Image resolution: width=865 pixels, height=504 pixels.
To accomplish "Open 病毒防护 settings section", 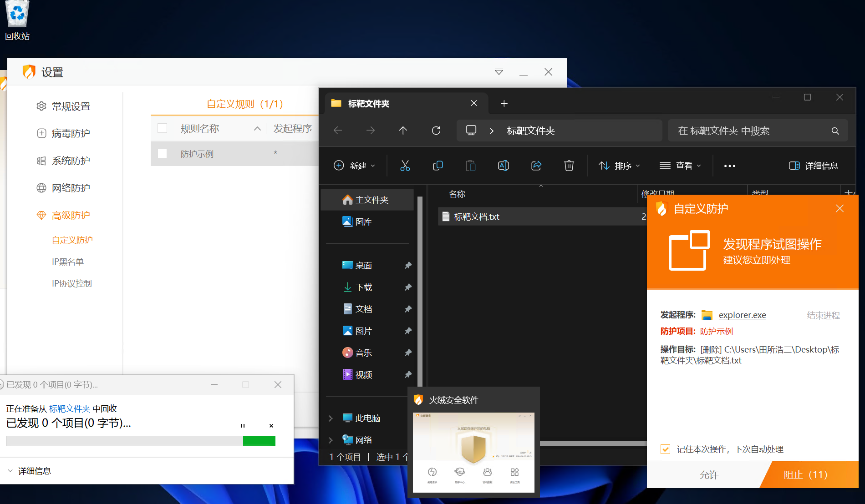I will tap(63, 133).
